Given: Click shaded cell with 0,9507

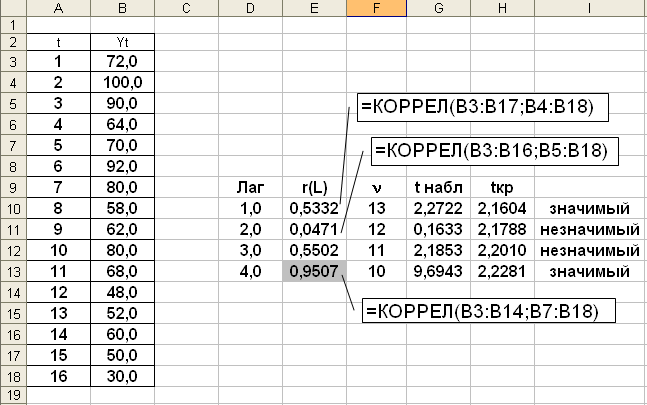Looking at the screenshot, I should [314, 272].
